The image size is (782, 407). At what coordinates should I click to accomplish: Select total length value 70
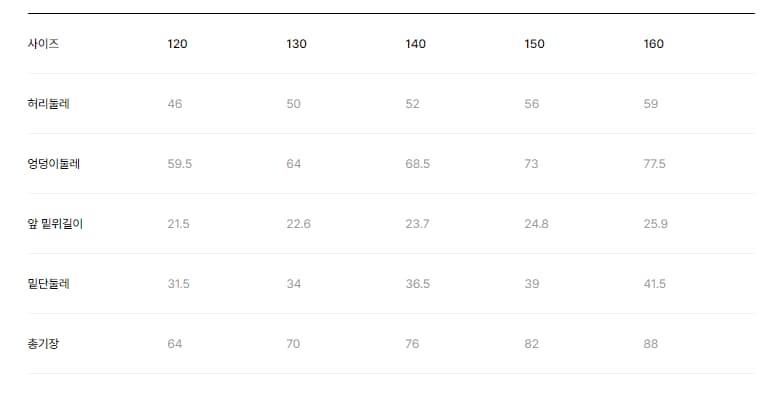pos(293,344)
